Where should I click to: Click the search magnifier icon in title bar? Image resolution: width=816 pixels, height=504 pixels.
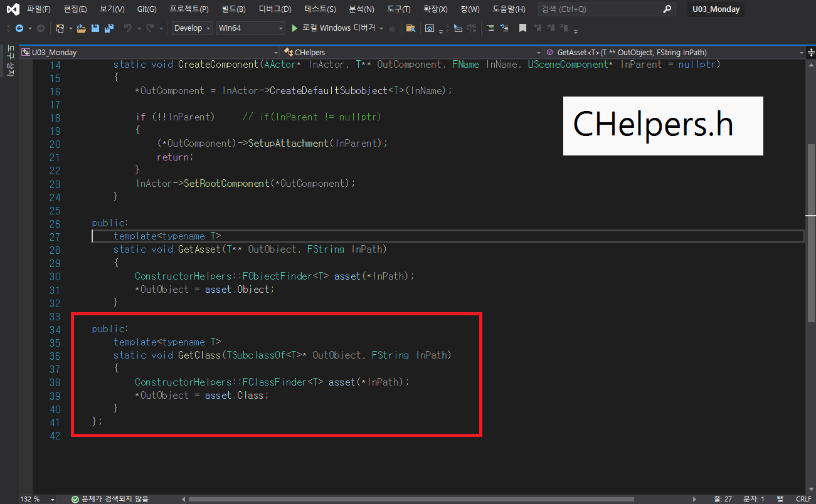click(x=667, y=9)
